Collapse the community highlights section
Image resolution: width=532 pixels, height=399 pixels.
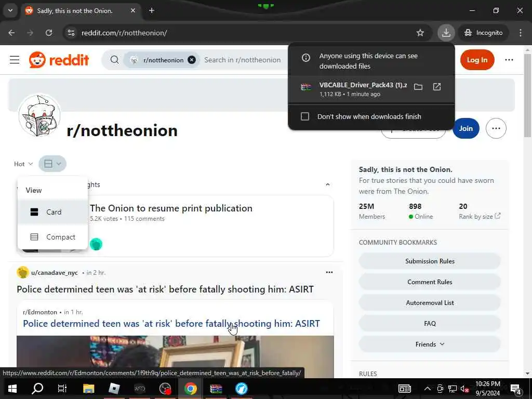coord(327,184)
